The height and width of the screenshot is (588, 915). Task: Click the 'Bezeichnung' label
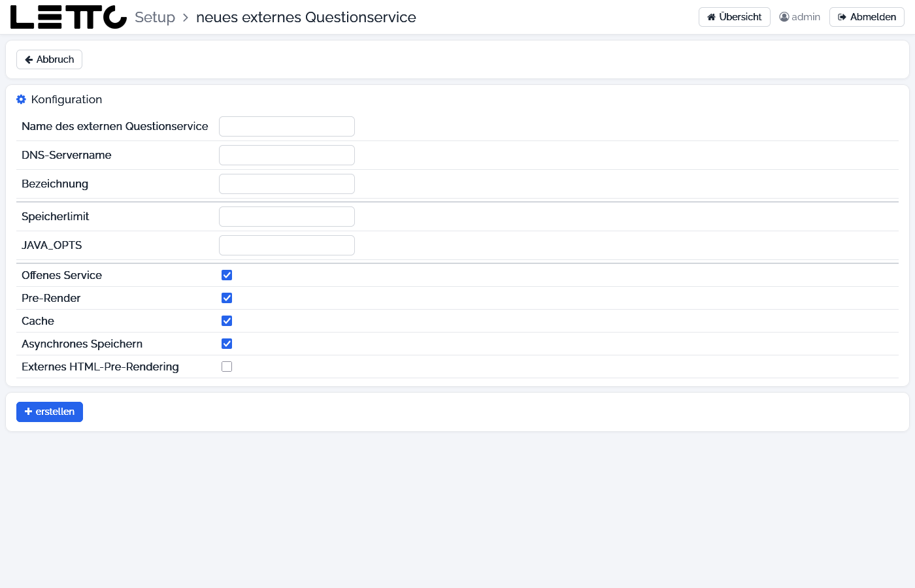55,184
